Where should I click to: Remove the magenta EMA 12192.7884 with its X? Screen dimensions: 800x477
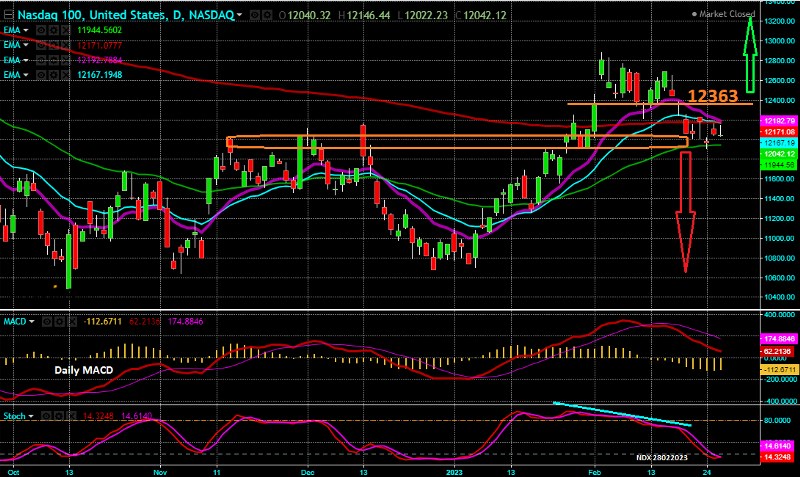pos(65,60)
